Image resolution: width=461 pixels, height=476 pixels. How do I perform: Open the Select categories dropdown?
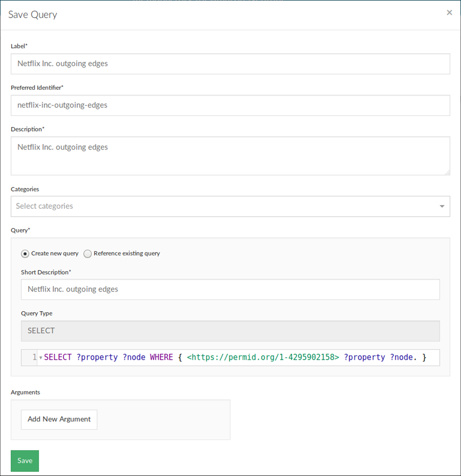(x=230, y=207)
